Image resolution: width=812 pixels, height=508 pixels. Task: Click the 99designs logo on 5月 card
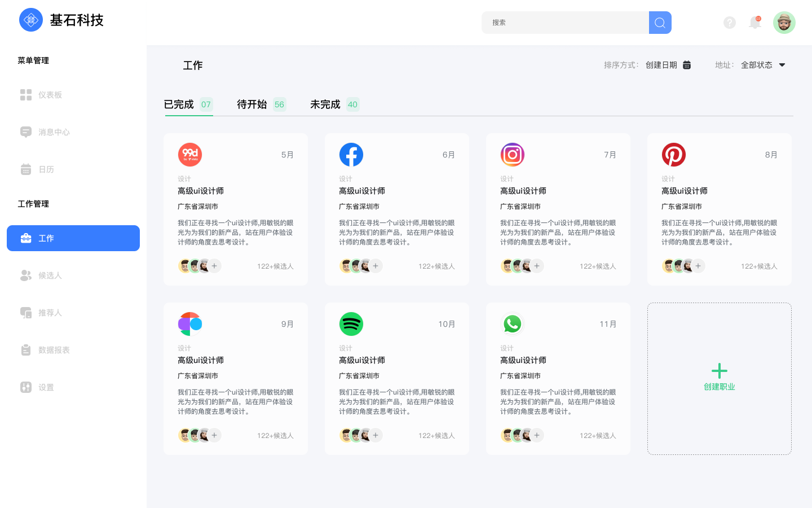pyautogui.click(x=190, y=155)
